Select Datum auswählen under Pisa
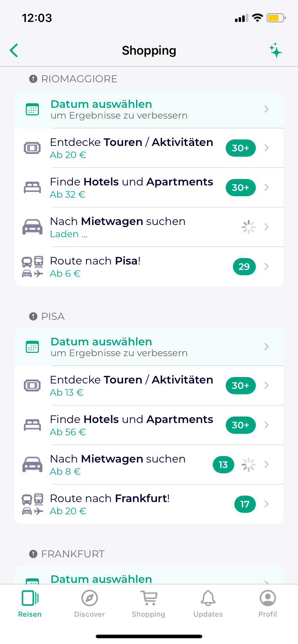The width and height of the screenshot is (298, 644). tap(149, 347)
